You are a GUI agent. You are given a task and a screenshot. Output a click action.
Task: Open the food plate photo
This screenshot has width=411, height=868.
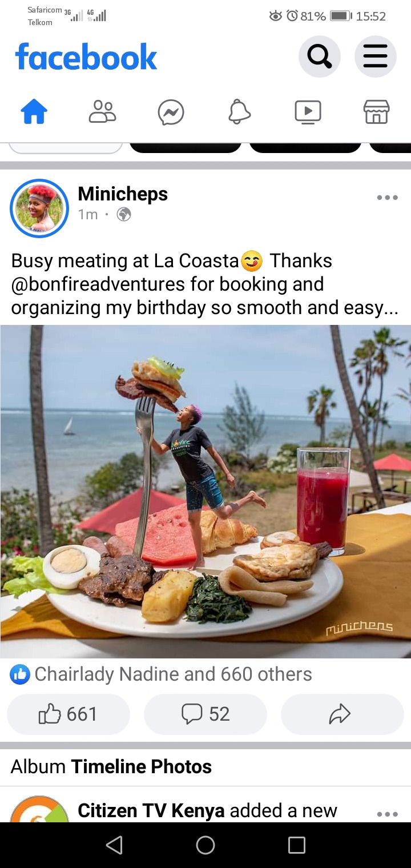pyautogui.click(x=205, y=492)
